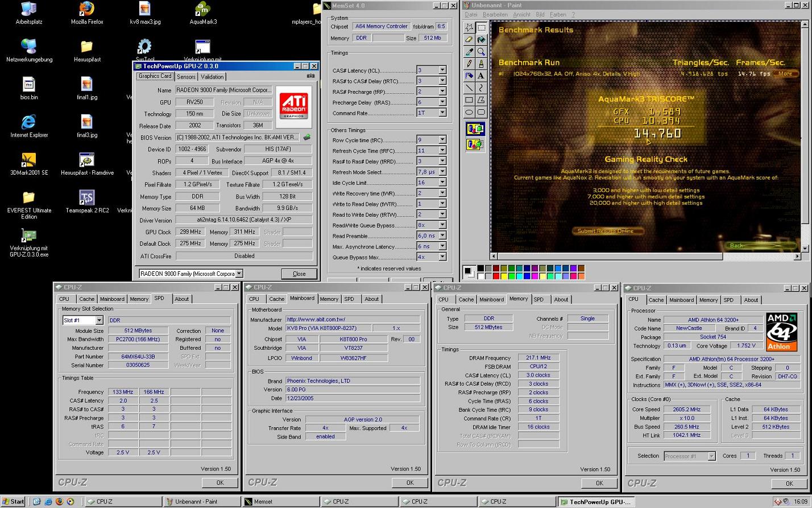Launch Firefox from the quick launch bar
Screen dimensions: 812x508
[x=59, y=502]
